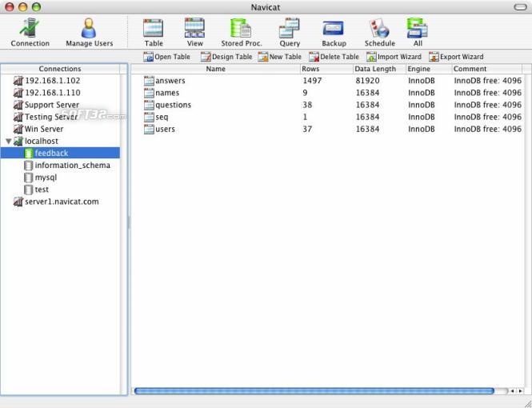The height and width of the screenshot is (408, 532).
Task: Sort by the Name column header
Action: [216, 69]
